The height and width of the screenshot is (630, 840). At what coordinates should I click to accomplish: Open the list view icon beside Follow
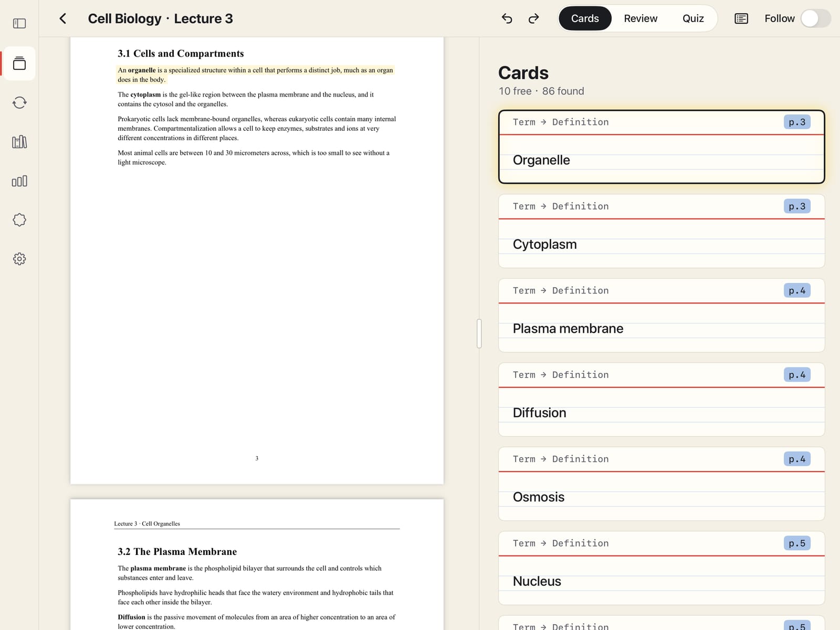(x=741, y=19)
